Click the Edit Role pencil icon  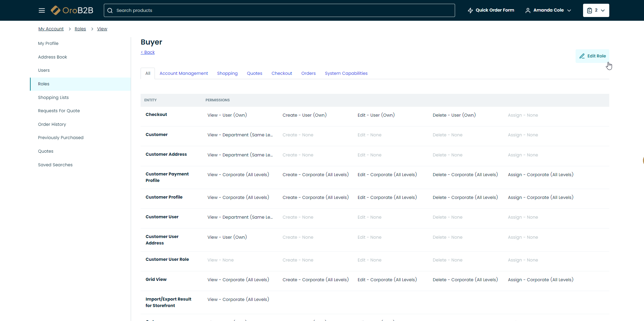pyautogui.click(x=582, y=56)
